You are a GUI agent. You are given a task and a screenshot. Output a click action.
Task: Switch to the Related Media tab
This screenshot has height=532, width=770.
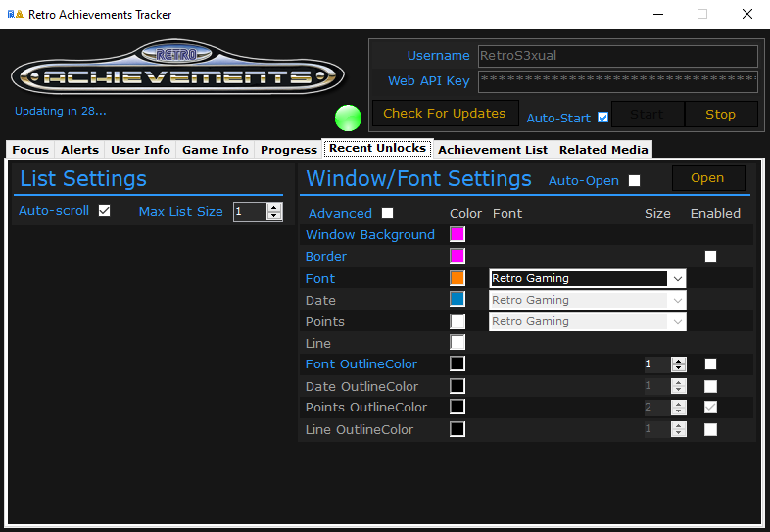point(603,150)
